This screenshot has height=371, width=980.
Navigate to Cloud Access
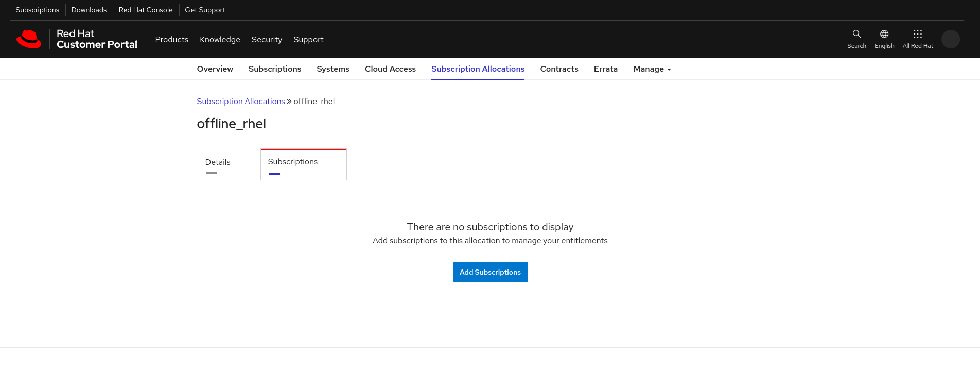coord(390,69)
